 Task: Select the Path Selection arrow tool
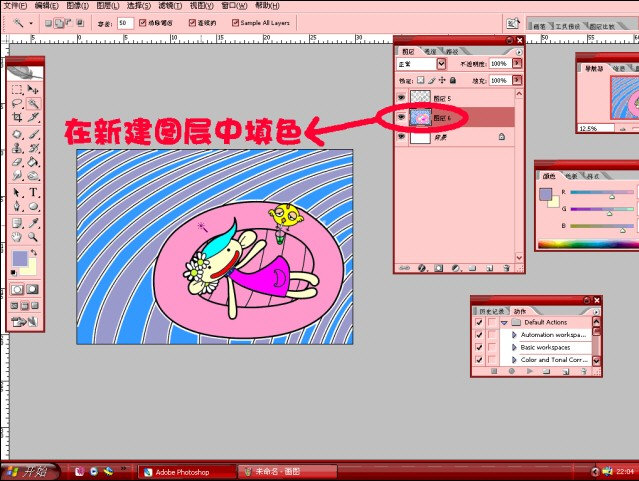pos(17,192)
